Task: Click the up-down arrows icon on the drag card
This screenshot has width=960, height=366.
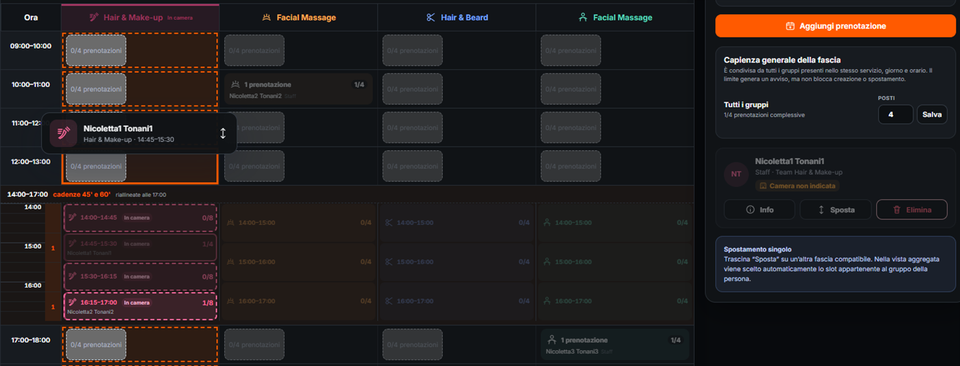Action: [223, 133]
